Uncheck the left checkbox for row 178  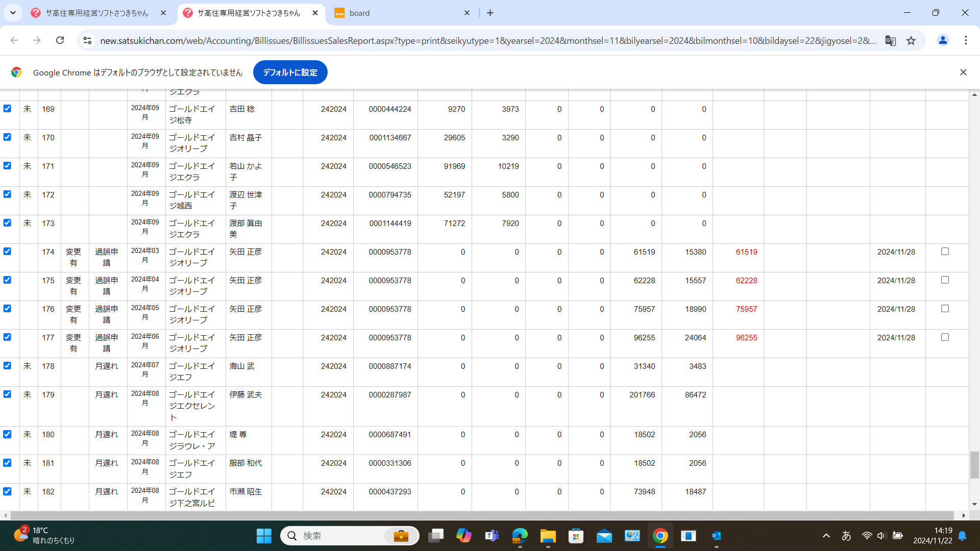(x=7, y=366)
